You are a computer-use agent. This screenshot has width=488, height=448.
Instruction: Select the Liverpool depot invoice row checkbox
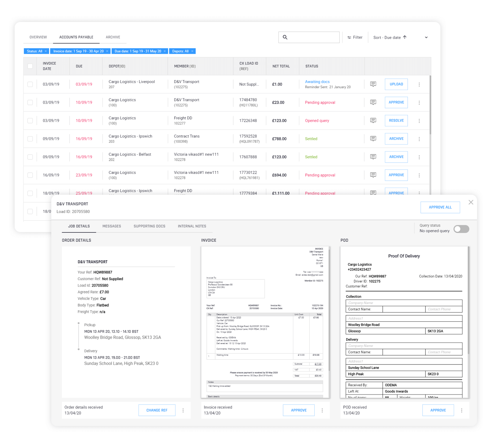(30, 84)
